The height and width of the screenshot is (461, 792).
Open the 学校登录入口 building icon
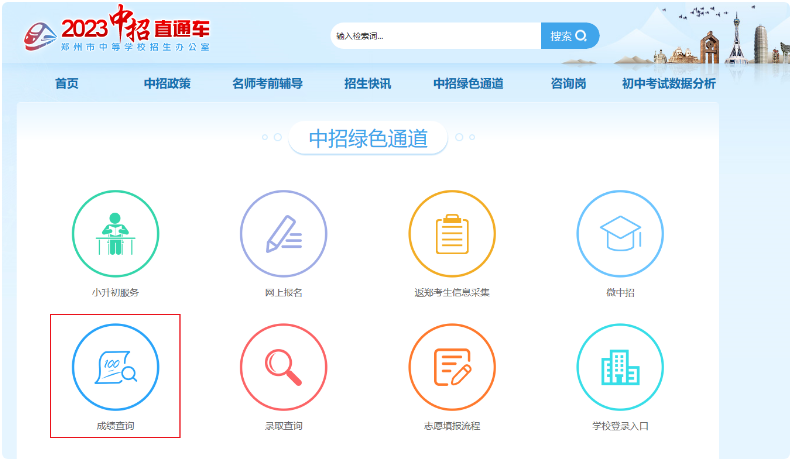[620, 367]
